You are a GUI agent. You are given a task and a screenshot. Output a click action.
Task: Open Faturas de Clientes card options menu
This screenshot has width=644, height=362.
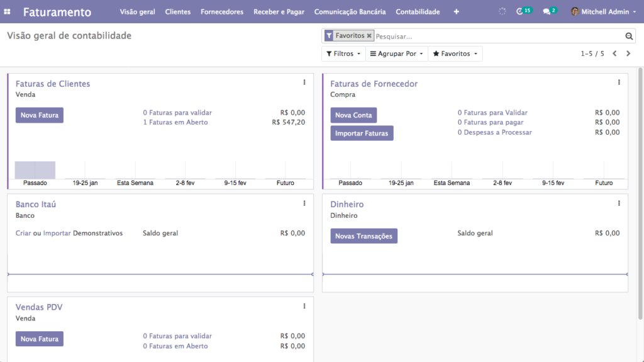coord(304,82)
